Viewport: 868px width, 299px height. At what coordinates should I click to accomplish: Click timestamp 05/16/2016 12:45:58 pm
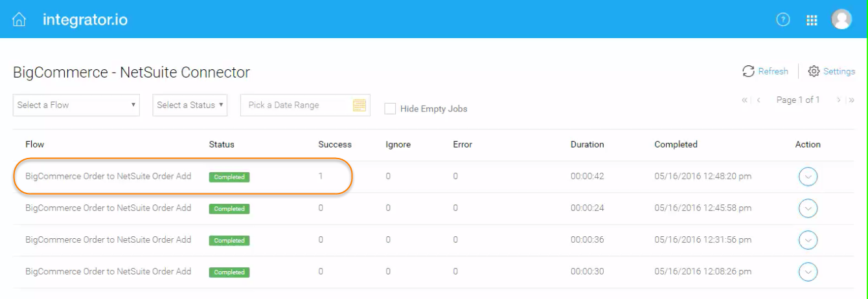click(x=703, y=208)
